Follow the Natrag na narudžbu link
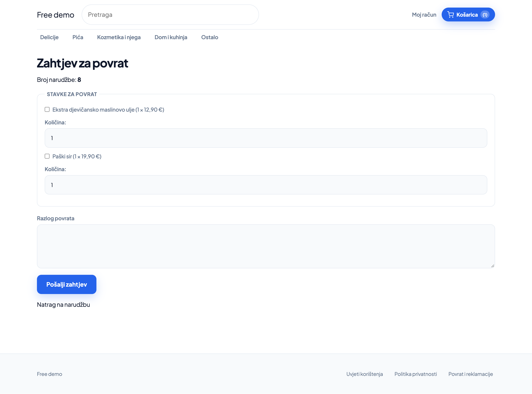This screenshot has height=394, width=532. (63, 305)
